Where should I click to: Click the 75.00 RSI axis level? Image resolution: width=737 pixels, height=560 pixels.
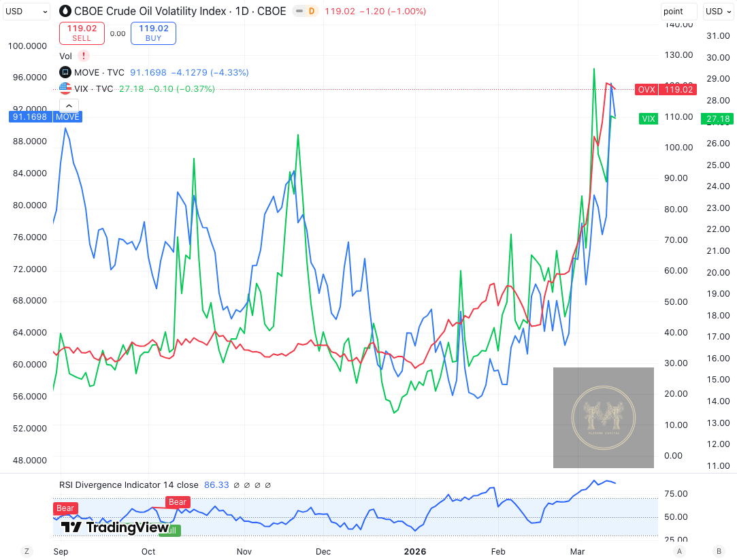click(676, 494)
